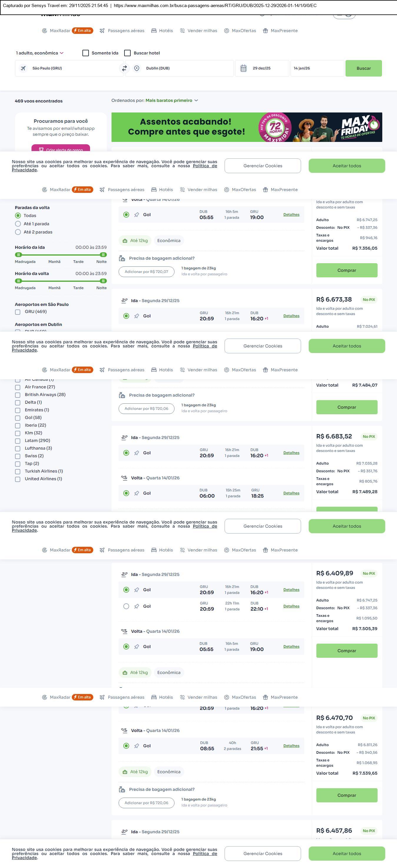
Task: Open Detalhes for the DUB 06:00 return flight
Action: tap(291, 493)
